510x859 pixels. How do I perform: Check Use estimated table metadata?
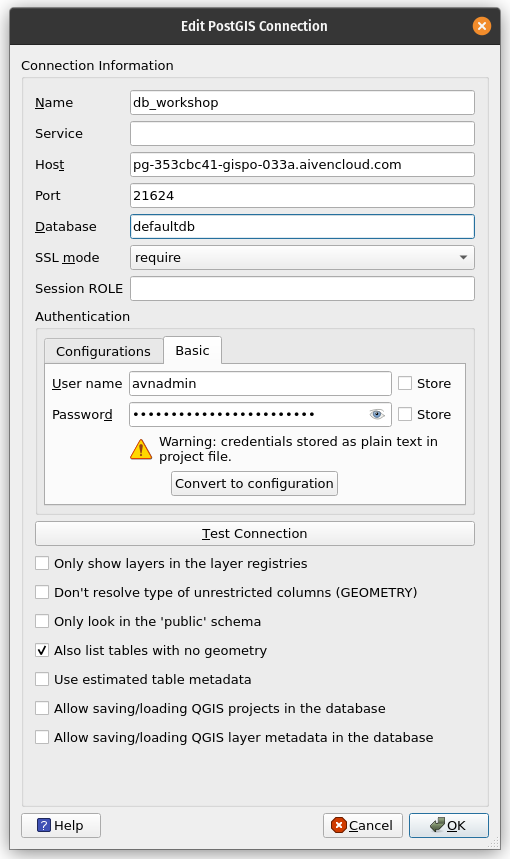click(42, 679)
